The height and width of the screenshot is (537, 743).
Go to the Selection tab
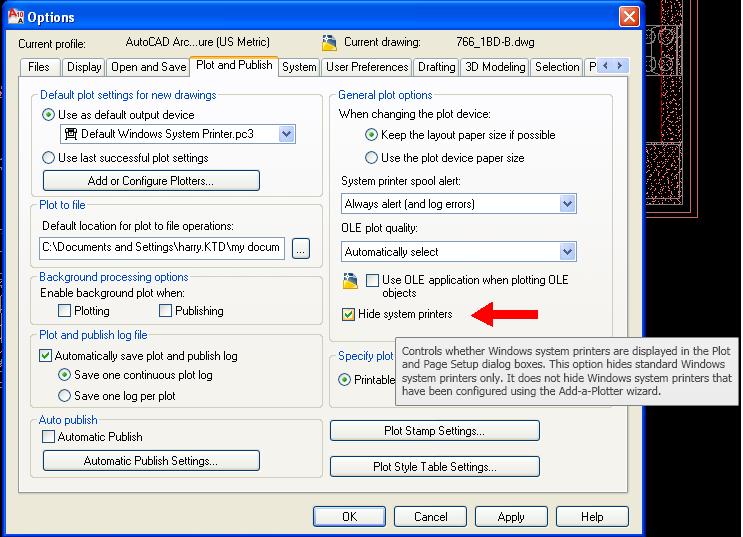point(557,67)
